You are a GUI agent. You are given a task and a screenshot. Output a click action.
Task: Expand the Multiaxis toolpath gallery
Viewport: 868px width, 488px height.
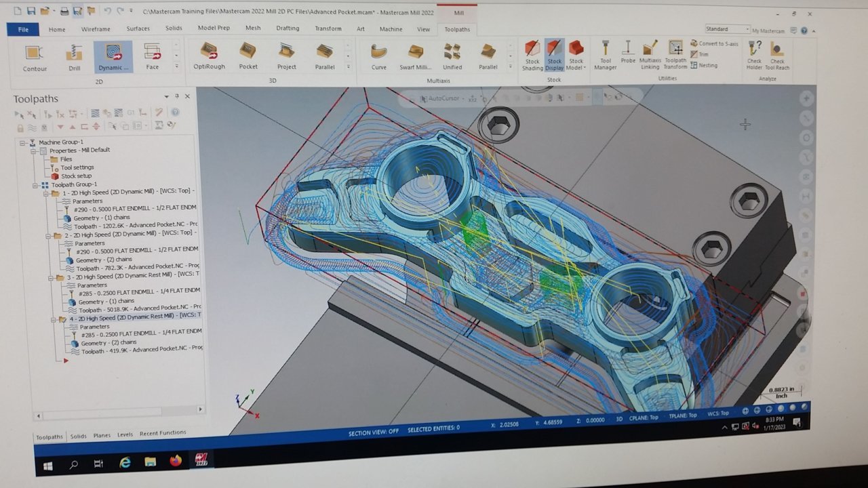coord(511,66)
